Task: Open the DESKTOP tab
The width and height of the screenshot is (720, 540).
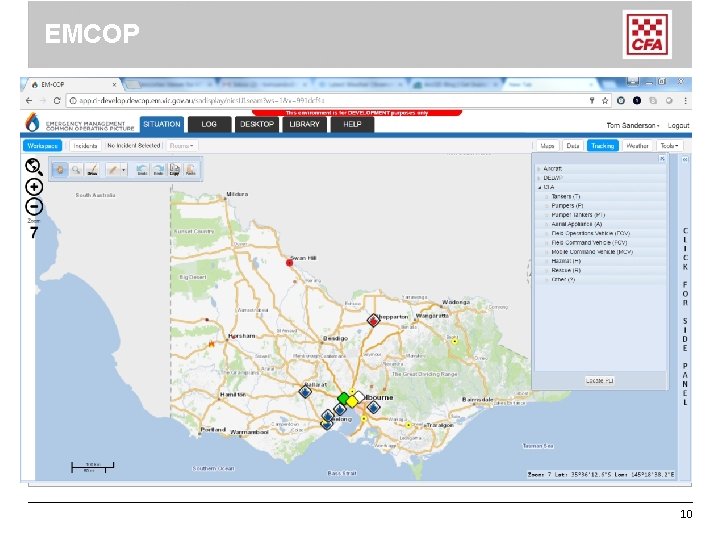Action: click(x=257, y=124)
